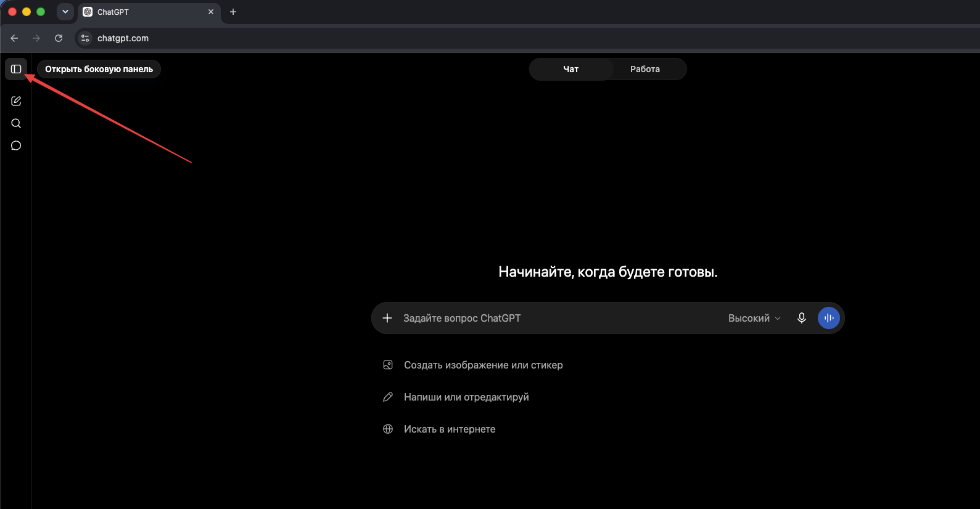Activate microphone dictation icon

pos(801,318)
